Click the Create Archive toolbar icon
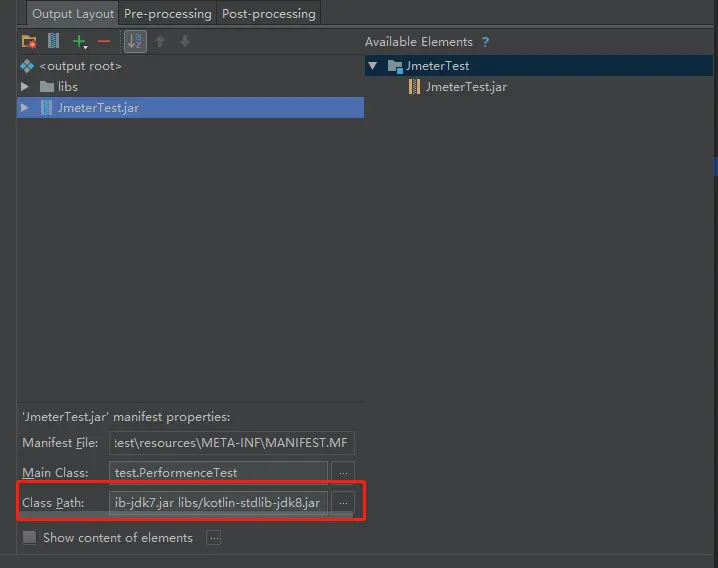 54,41
